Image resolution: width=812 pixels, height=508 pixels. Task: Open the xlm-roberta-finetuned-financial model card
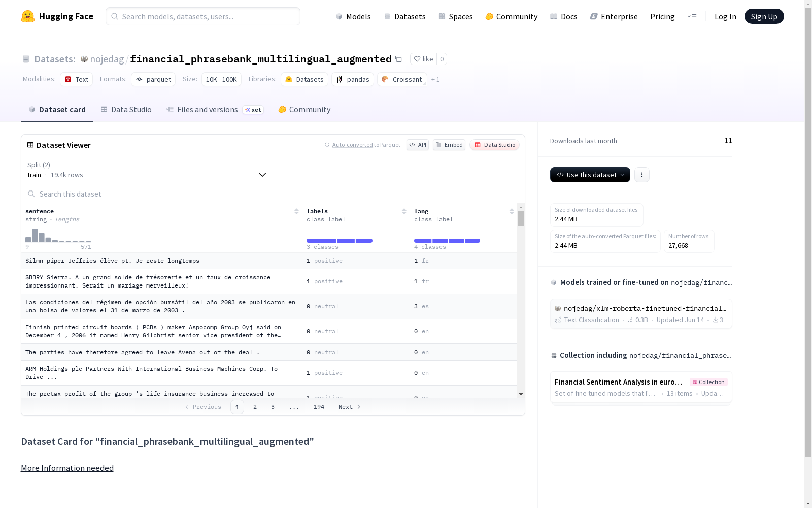click(x=641, y=314)
